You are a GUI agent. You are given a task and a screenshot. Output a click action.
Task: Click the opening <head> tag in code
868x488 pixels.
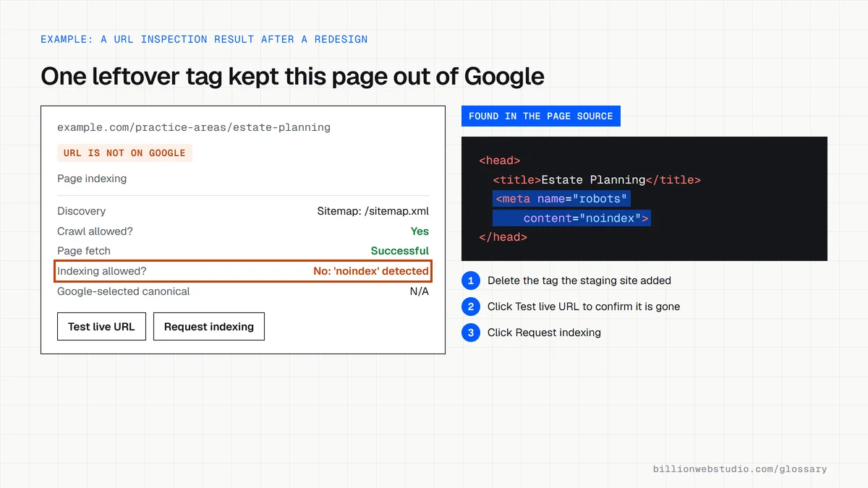(x=500, y=160)
